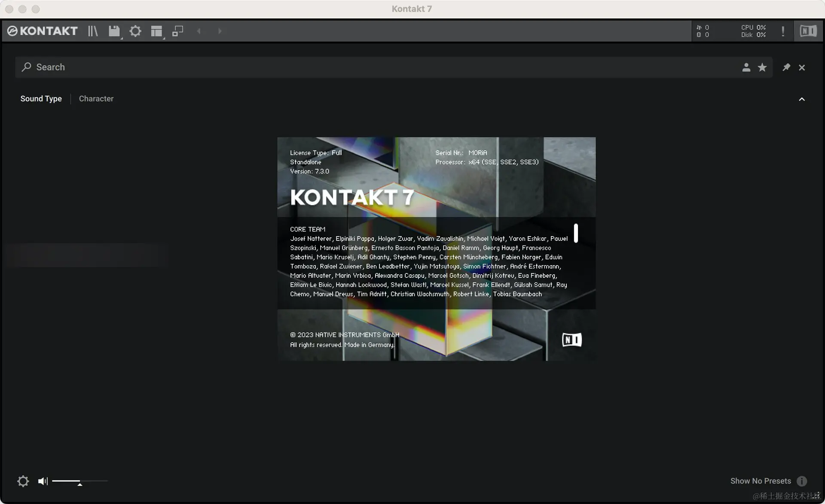
Task: Select the Sound Type tab
Action: point(41,99)
